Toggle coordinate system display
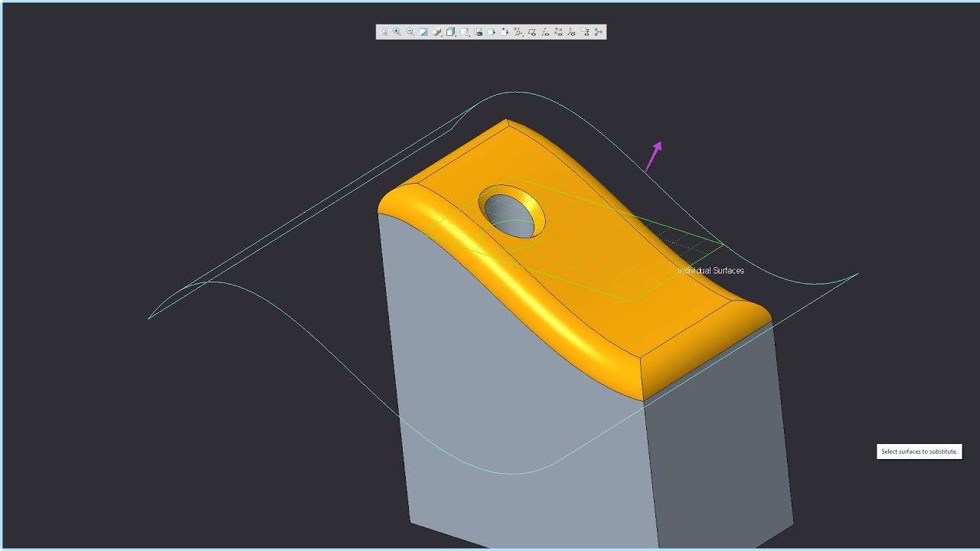The width and height of the screenshot is (980, 551). 572,32
